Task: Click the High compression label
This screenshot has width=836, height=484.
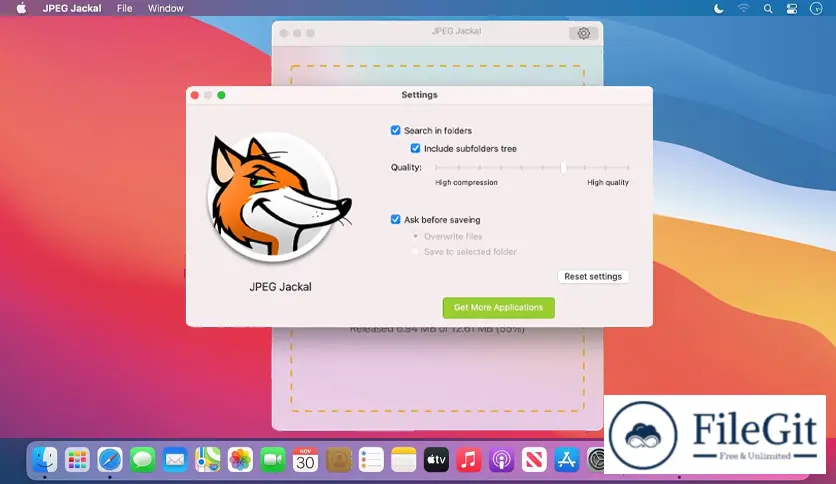Action: [x=466, y=182]
